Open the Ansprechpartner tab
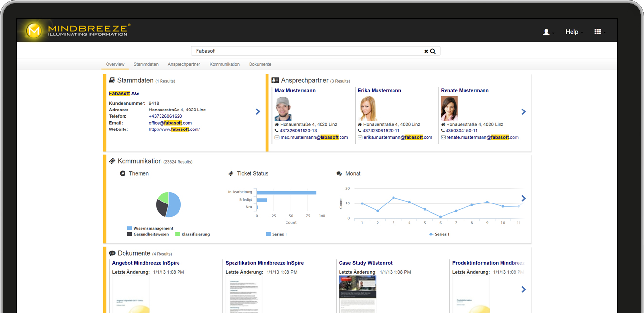The height and width of the screenshot is (313, 644). pos(184,64)
